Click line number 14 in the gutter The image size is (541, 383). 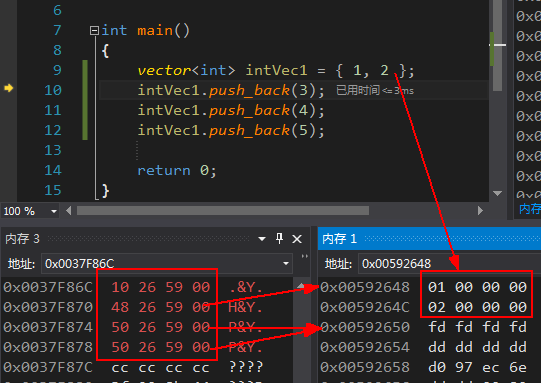(53, 170)
